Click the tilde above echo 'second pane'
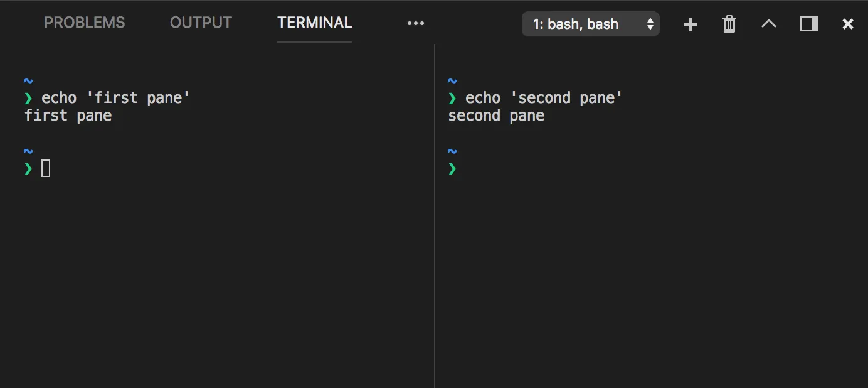The width and height of the screenshot is (868, 388). click(452, 81)
